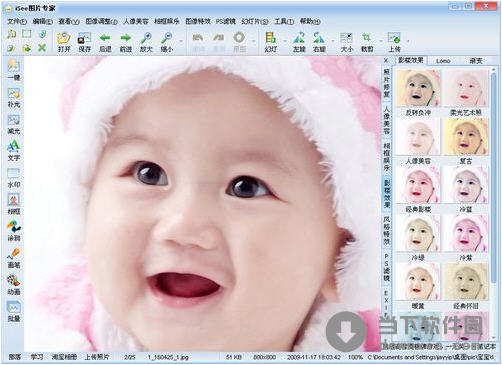Switch to the 渐变 tab
This screenshot has width=502, height=365.
click(x=476, y=61)
